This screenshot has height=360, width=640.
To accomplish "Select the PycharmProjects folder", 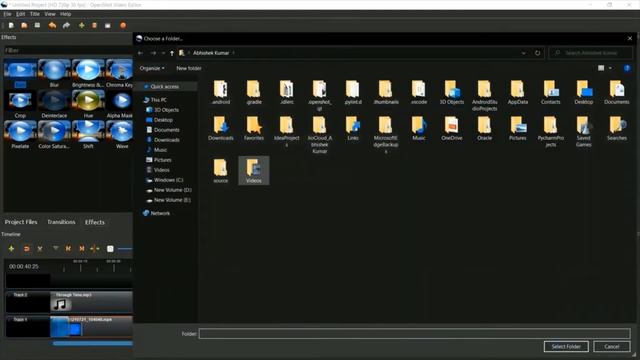I will coord(551,131).
